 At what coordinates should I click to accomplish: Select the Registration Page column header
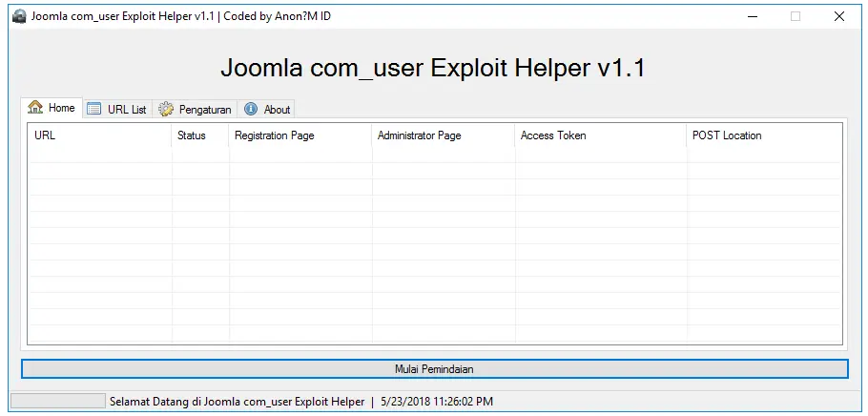click(300, 135)
